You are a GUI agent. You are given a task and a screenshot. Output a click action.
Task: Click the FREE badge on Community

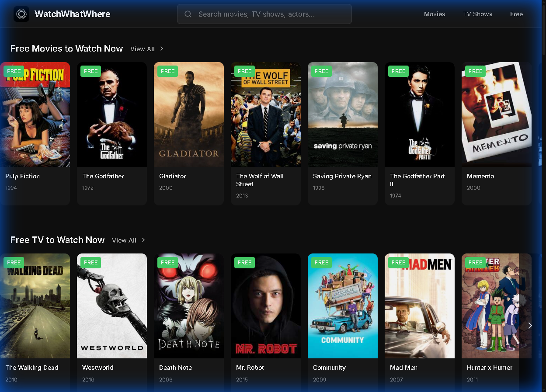(321, 262)
